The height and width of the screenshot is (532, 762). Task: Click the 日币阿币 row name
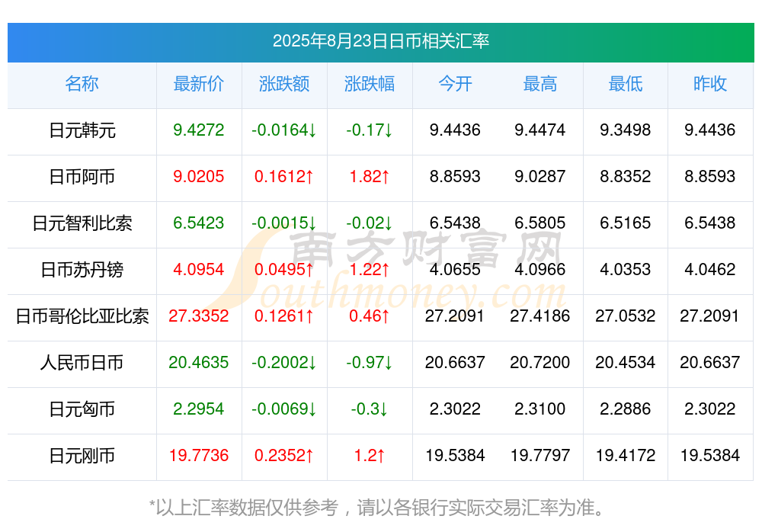(x=82, y=177)
